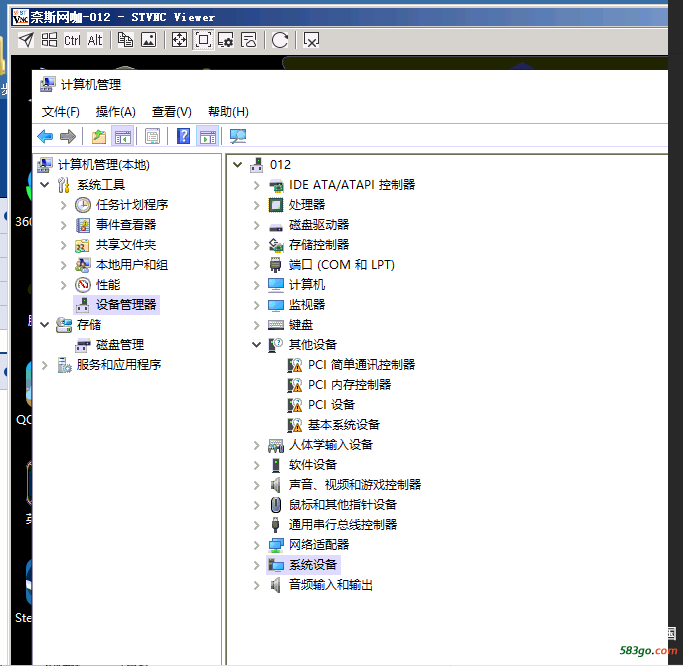Select 存储控制器 category
The height and width of the screenshot is (666, 683).
pyautogui.click(x=319, y=245)
